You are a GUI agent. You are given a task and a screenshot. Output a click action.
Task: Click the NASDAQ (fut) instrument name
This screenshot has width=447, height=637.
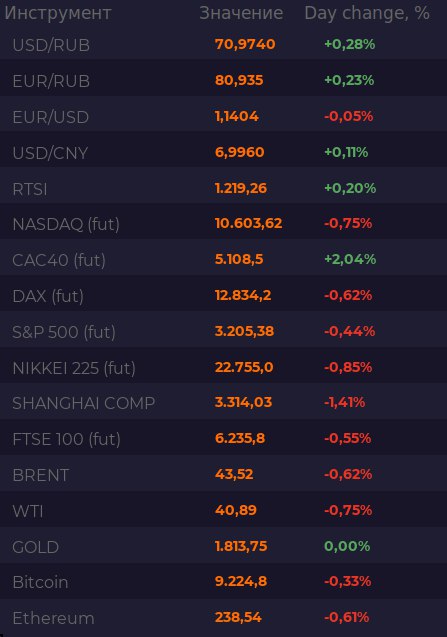pyautogui.click(x=66, y=224)
